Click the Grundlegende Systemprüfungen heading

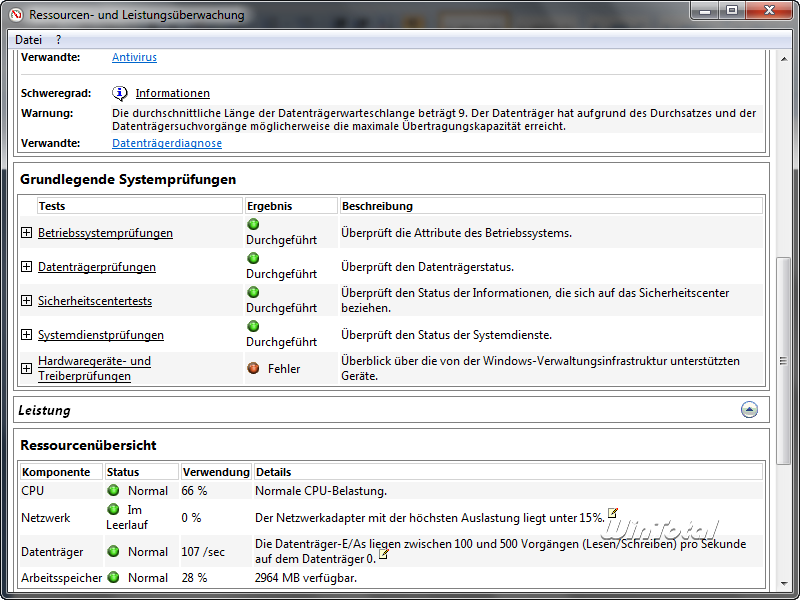coord(128,180)
